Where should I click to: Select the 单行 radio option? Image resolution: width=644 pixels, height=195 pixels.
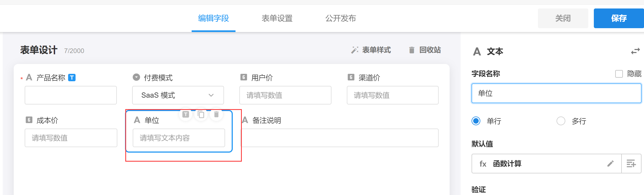tap(476, 121)
